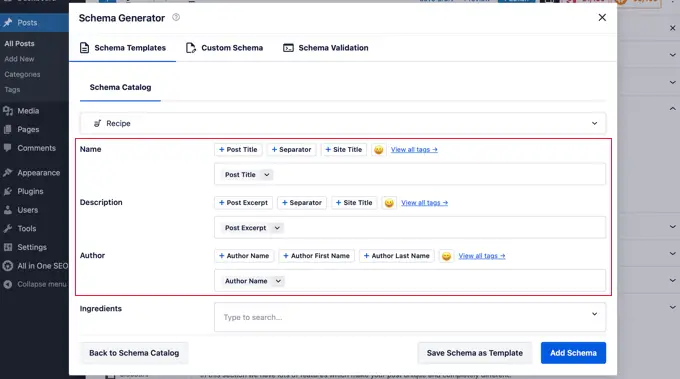The image size is (680, 379).
Task: Click the Recipe schema icon
Action: click(x=97, y=124)
